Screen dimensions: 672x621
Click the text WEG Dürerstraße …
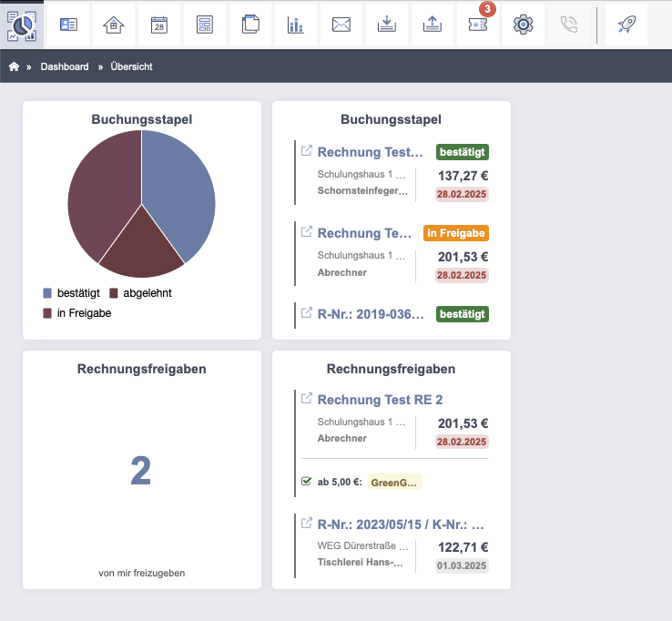[362, 545]
